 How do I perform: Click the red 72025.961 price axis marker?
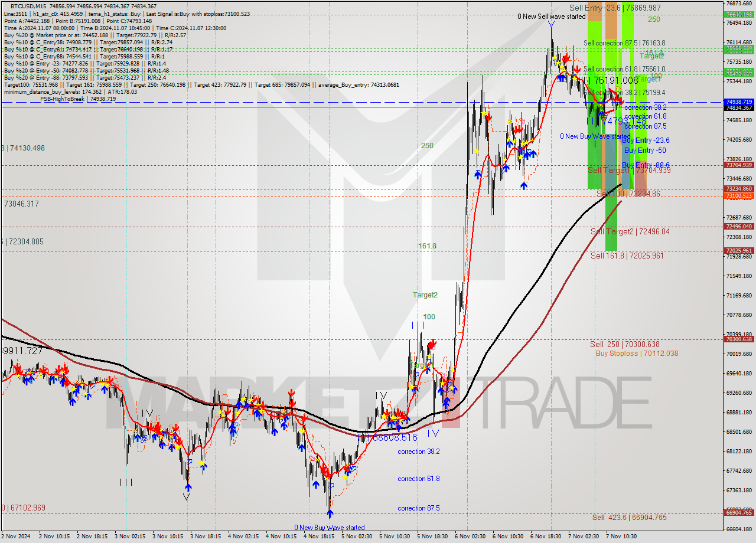(739, 250)
